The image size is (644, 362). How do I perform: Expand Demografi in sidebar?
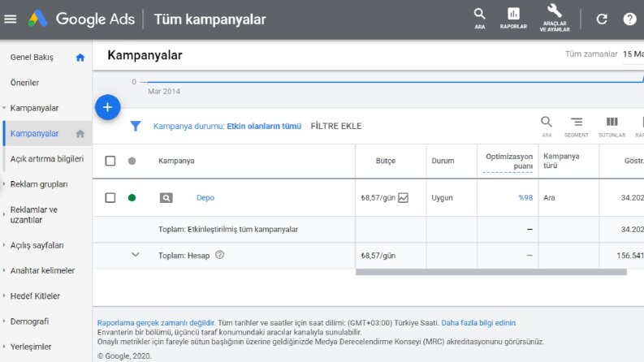coord(4,321)
